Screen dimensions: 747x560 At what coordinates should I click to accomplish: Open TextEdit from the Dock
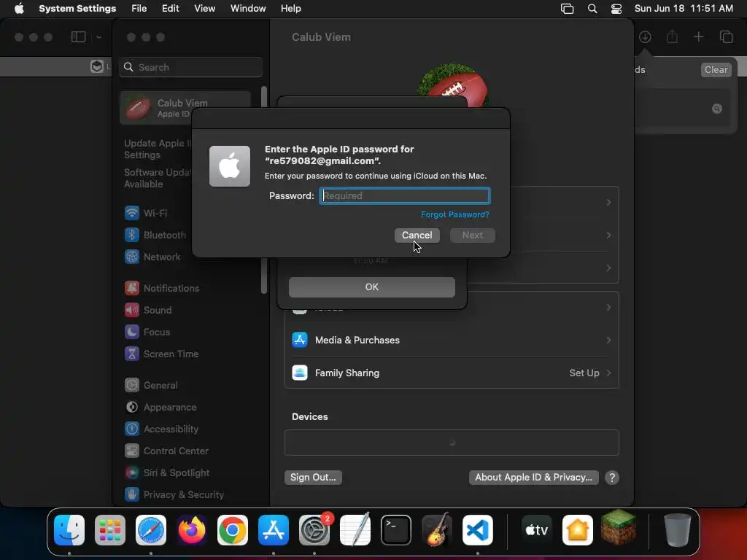[355, 529]
